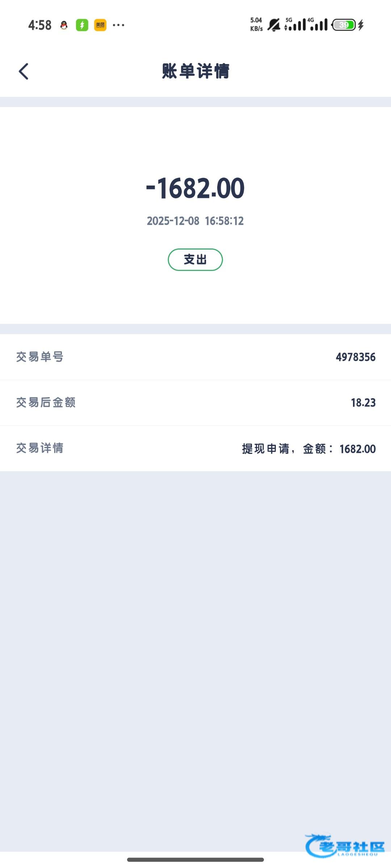Tap the QQ penguin notification icon
Image resolution: width=391 pixels, height=868 pixels.
[64, 25]
